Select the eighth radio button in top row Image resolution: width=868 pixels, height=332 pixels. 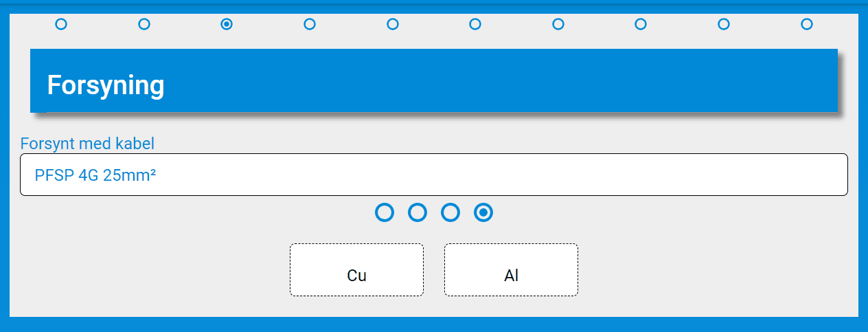tap(641, 24)
